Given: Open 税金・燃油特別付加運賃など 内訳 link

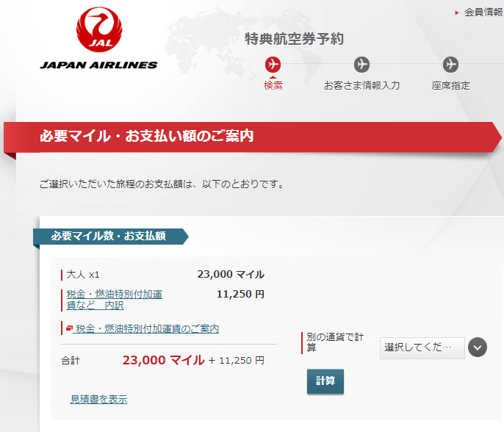Looking at the screenshot, I should [x=114, y=299].
